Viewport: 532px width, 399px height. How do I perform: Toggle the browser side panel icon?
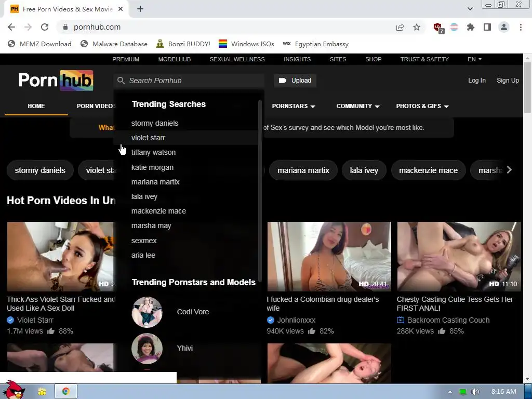coord(487,27)
